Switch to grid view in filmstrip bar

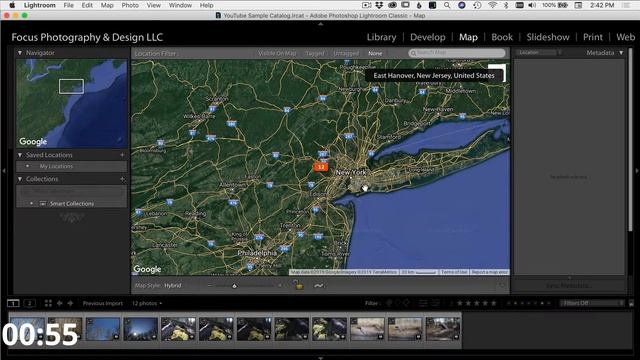48,303
